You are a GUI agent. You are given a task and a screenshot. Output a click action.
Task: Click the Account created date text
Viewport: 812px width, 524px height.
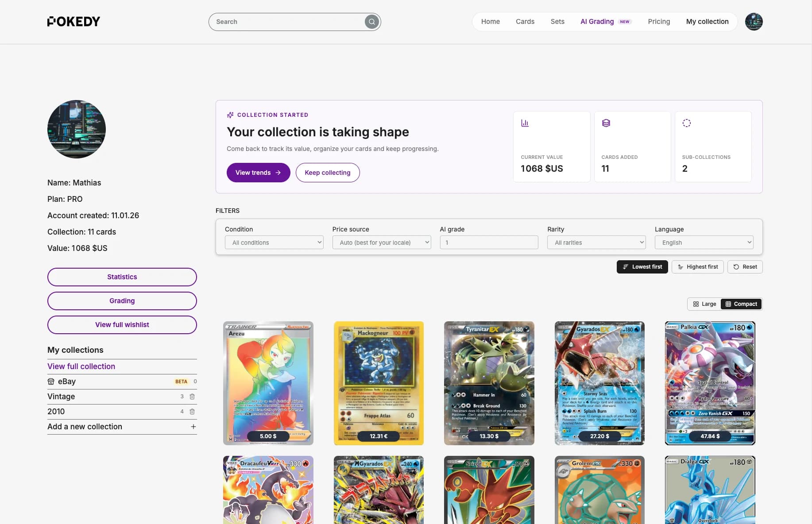pos(93,216)
